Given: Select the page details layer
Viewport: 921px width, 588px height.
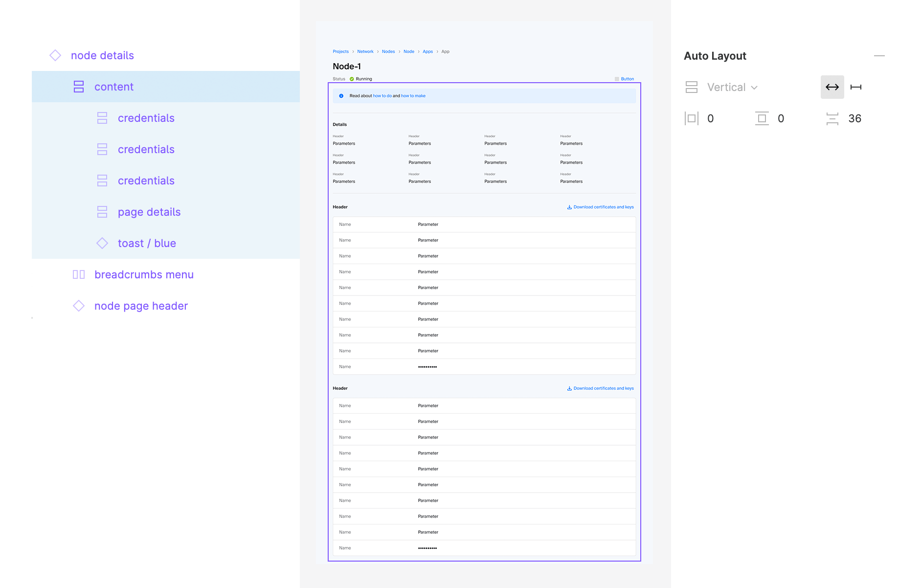Looking at the screenshot, I should [149, 212].
